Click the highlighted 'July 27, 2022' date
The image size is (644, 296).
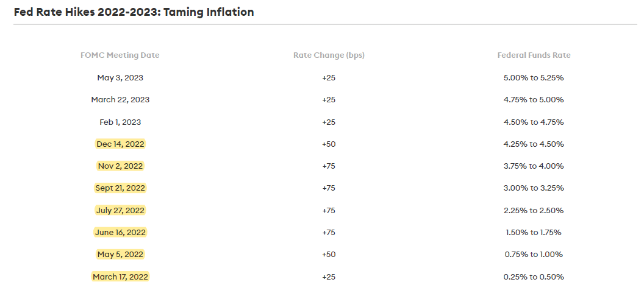[120, 210]
